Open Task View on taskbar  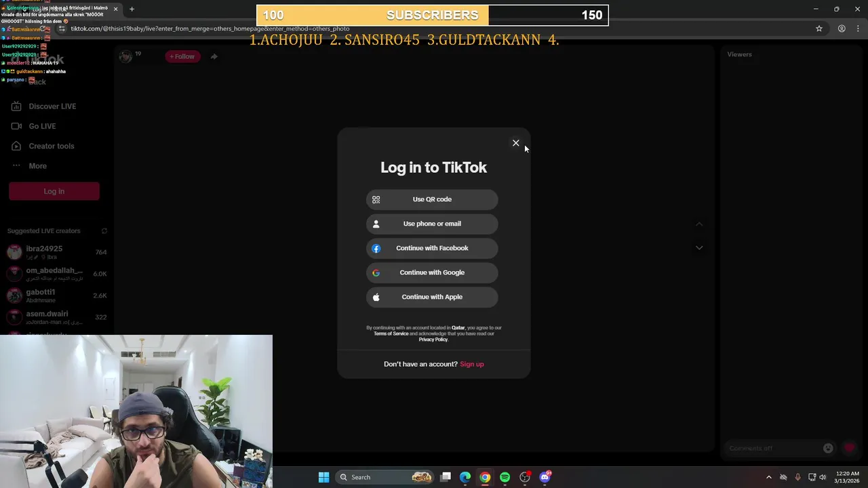pyautogui.click(x=446, y=477)
